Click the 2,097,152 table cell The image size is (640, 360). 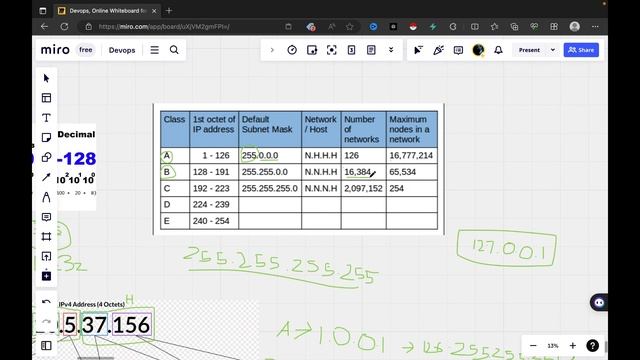363,189
